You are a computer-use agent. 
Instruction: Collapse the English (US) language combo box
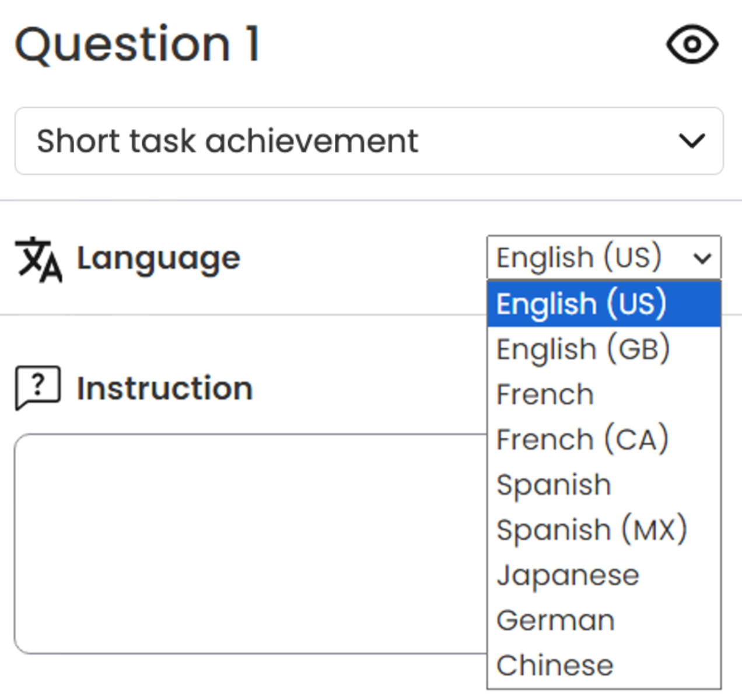pyautogui.click(x=603, y=258)
